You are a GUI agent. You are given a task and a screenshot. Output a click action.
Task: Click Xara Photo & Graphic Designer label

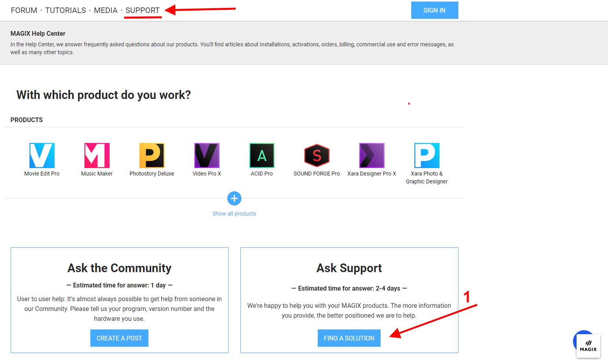point(427,177)
